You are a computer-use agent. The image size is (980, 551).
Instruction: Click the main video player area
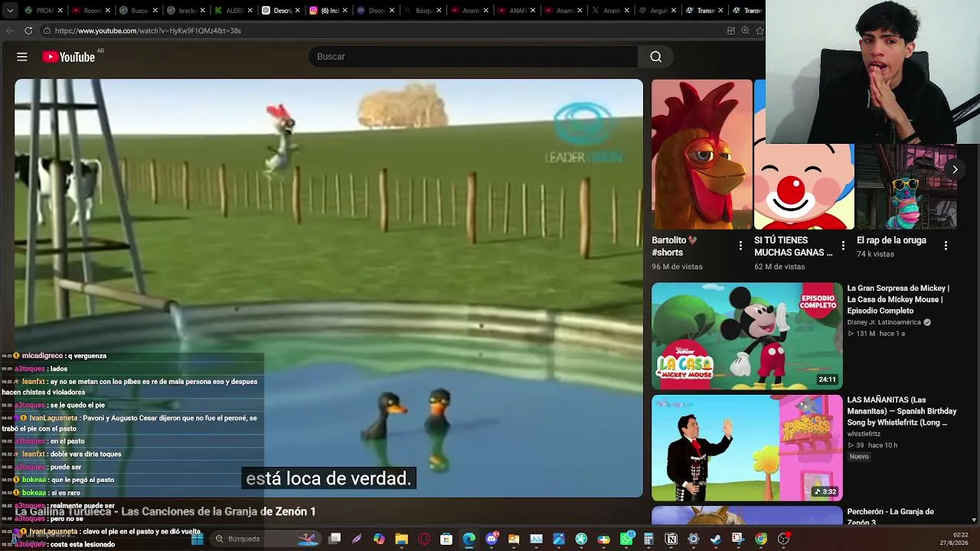(x=328, y=289)
